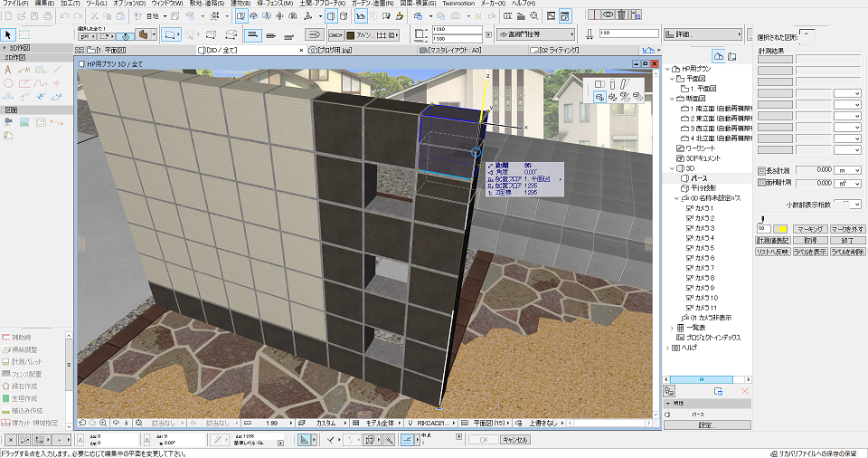The height and width of the screenshot is (458, 868).
Task: Toggle the 面積計測 checkbox
Action: pyautogui.click(x=761, y=183)
